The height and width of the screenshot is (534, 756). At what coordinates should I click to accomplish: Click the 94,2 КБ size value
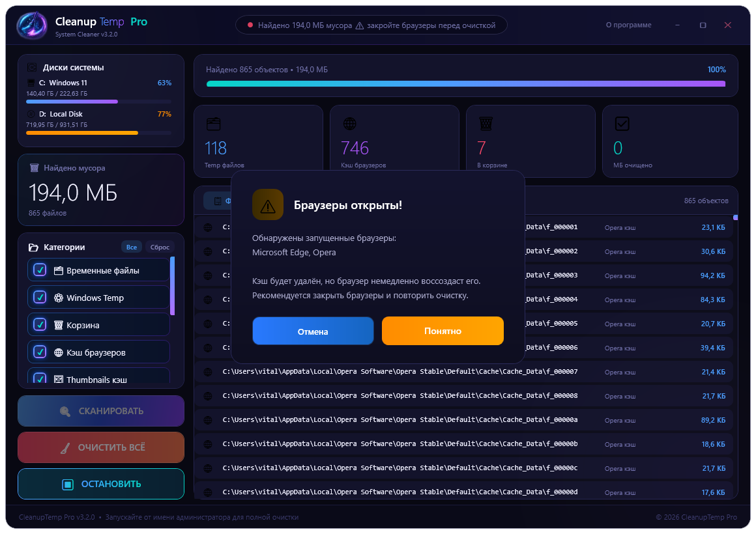pos(712,275)
